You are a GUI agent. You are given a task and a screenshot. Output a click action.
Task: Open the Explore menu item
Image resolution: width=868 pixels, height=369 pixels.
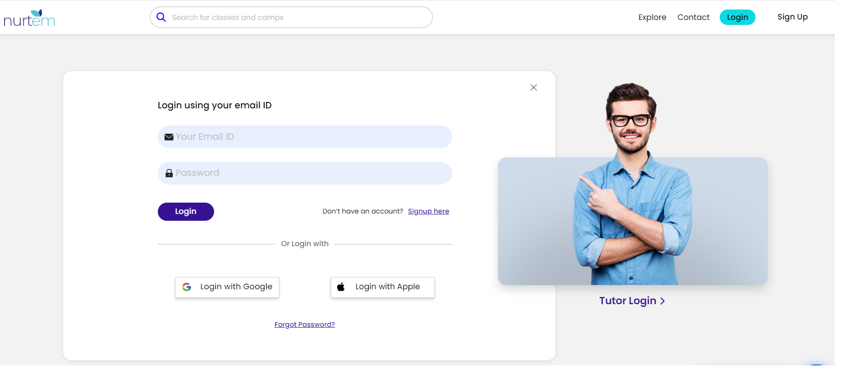click(x=652, y=17)
